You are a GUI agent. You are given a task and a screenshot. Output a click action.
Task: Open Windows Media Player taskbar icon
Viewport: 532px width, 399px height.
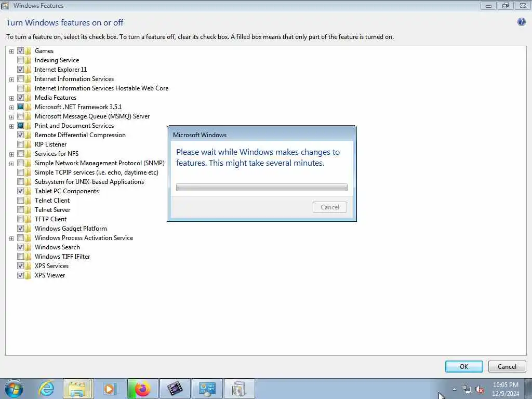[110, 389]
